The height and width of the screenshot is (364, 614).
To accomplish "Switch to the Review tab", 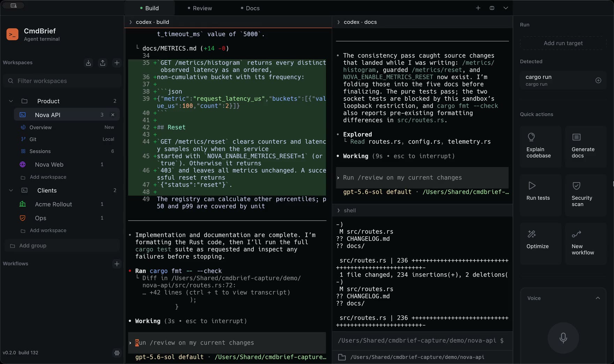I will pyautogui.click(x=200, y=8).
